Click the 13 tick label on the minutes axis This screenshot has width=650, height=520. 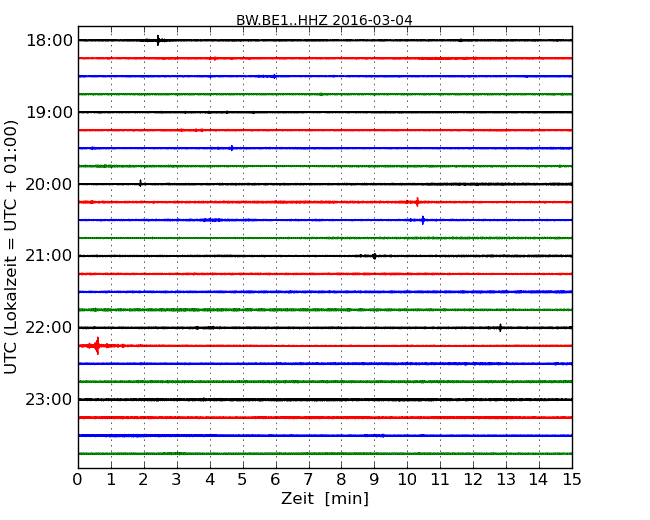point(506,479)
